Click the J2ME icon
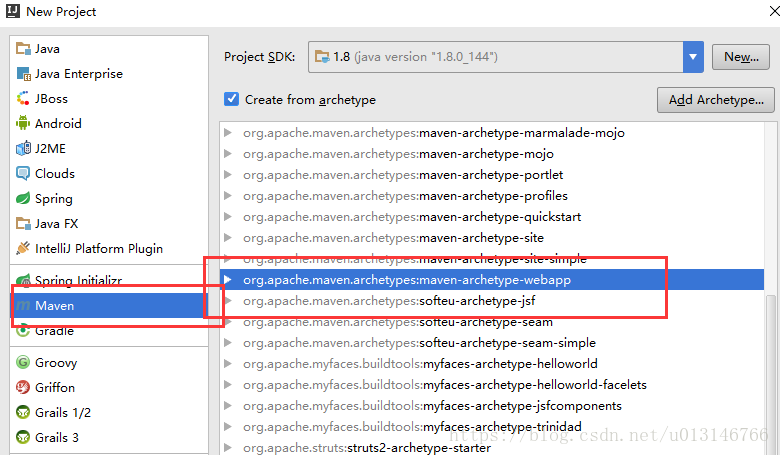The image size is (780, 455). point(23,148)
